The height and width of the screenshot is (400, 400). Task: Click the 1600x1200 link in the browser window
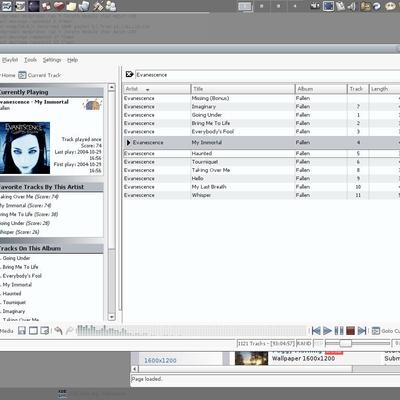160,360
